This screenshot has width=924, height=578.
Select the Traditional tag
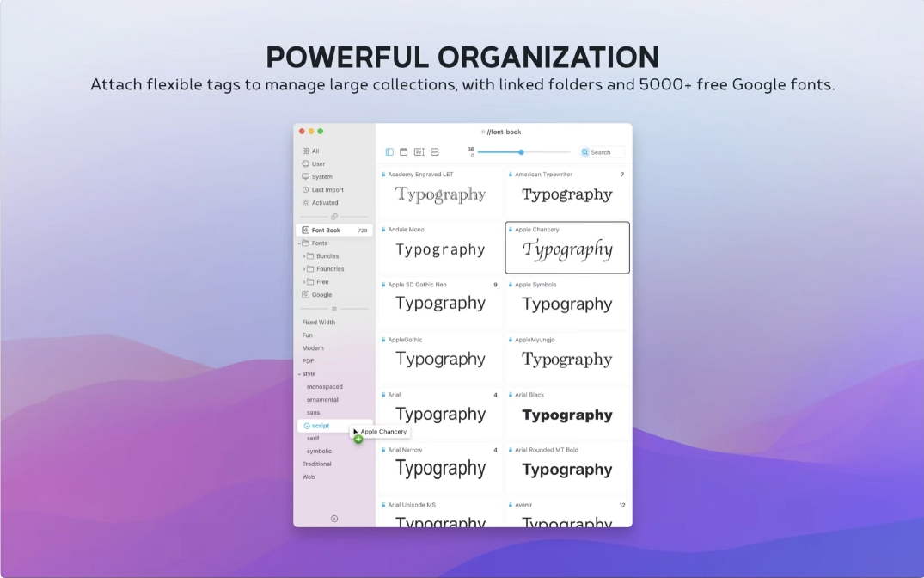pyautogui.click(x=316, y=464)
